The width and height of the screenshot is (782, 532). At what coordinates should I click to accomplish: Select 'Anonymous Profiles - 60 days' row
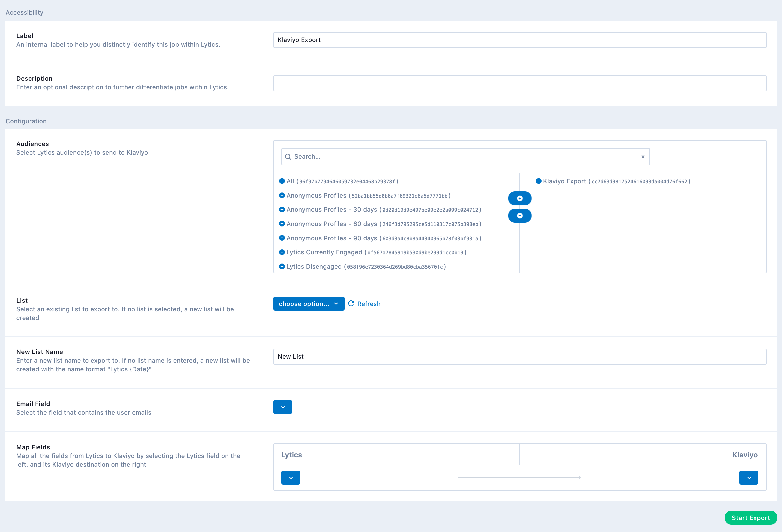pos(384,224)
